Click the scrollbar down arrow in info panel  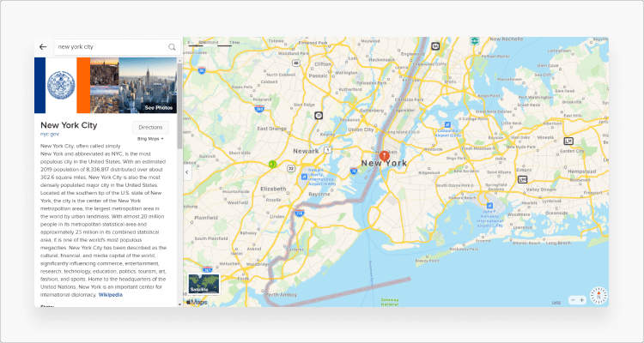point(179,305)
